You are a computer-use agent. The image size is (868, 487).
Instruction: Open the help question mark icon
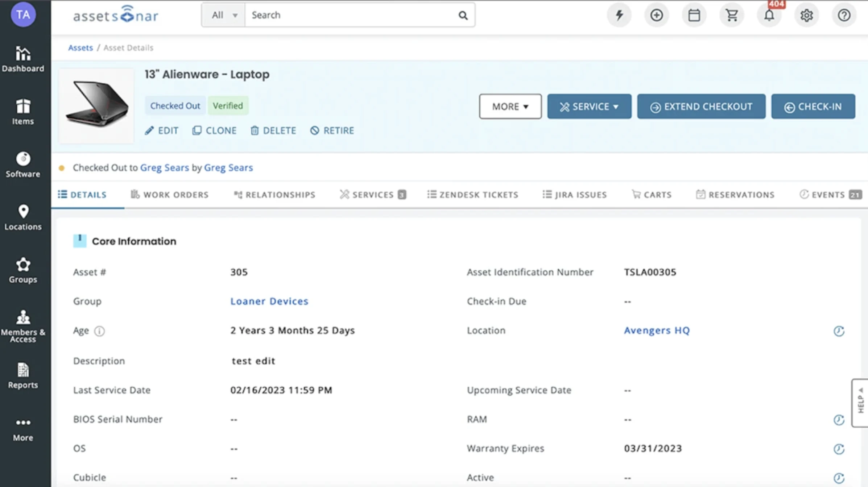pyautogui.click(x=844, y=15)
